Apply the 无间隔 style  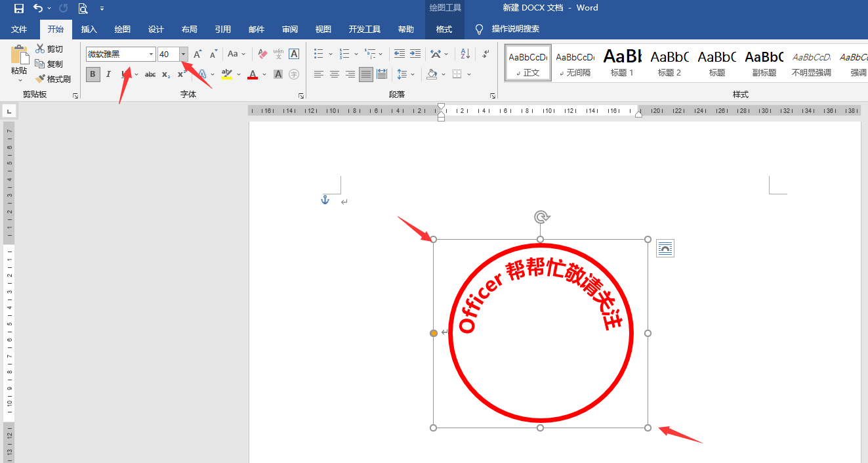[x=575, y=63]
